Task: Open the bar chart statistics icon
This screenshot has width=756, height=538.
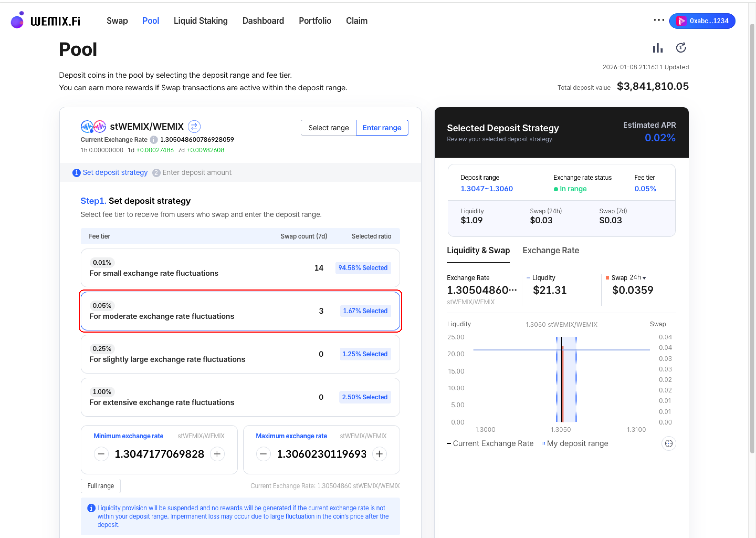Action: [x=657, y=48]
